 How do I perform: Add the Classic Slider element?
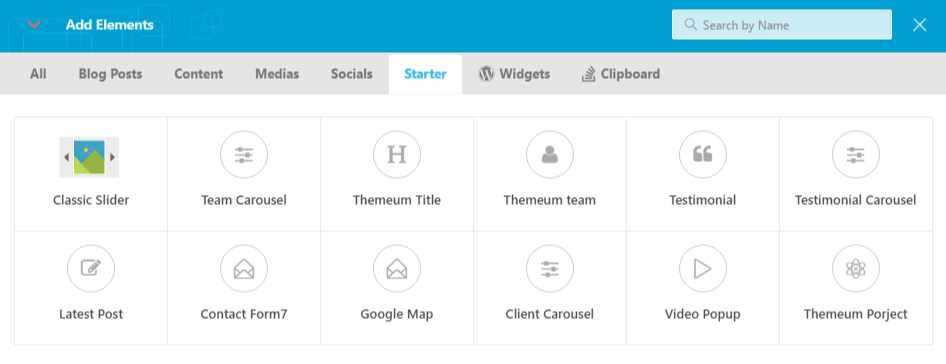pos(90,173)
